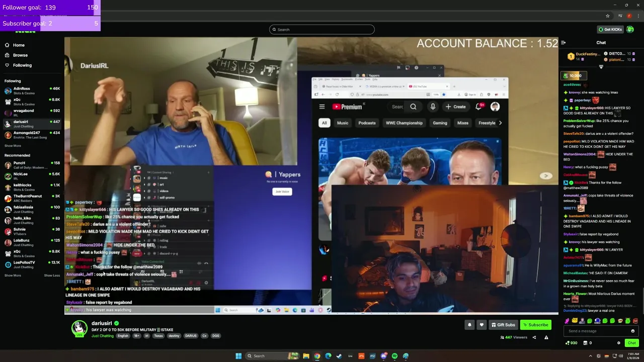Open the Windows Start button
Viewport: 644px width, 362px height.
click(238, 356)
